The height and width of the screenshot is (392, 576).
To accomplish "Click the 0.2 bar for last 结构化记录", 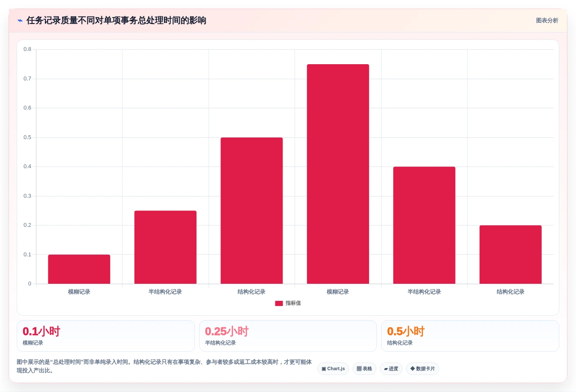I will click(510, 255).
